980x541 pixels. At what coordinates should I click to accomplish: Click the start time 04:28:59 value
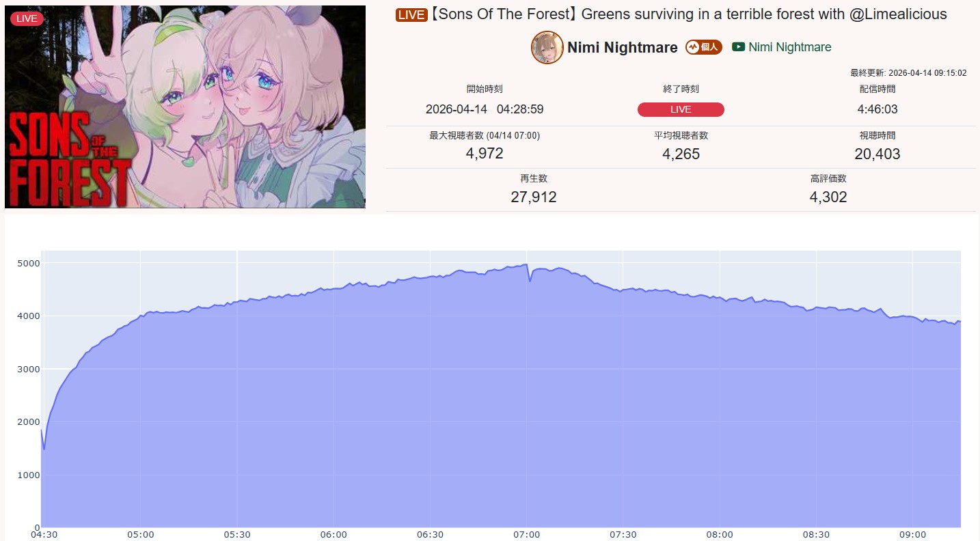485,109
